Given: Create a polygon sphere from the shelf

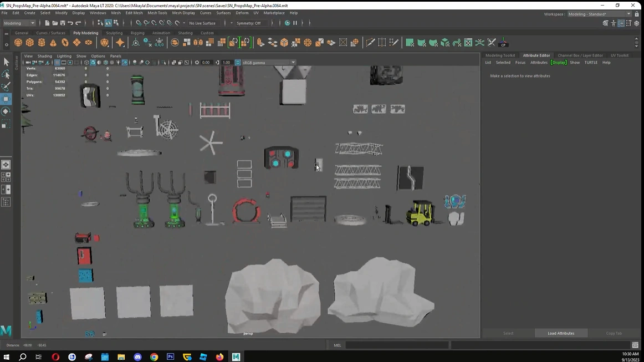Looking at the screenshot, I should [18, 43].
